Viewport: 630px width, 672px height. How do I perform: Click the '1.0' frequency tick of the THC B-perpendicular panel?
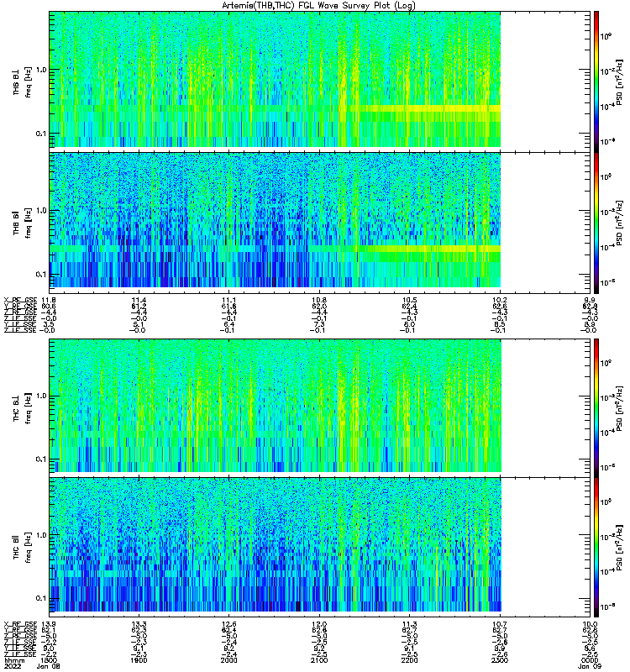[41, 396]
